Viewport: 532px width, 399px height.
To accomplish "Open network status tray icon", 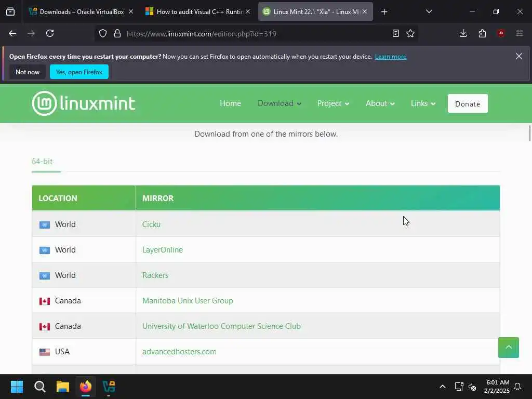I will pyautogui.click(x=459, y=387).
